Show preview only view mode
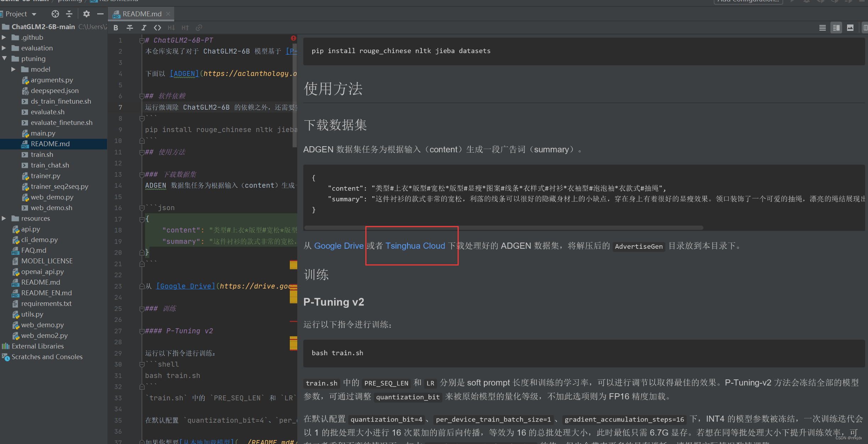Image resolution: width=868 pixels, height=444 pixels. pos(850,28)
